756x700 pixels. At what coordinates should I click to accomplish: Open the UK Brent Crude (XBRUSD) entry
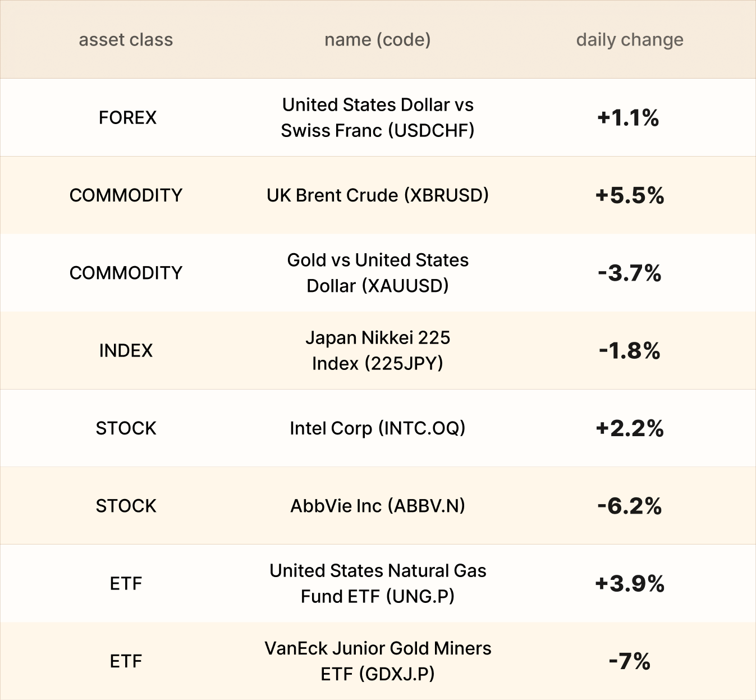(x=377, y=195)
